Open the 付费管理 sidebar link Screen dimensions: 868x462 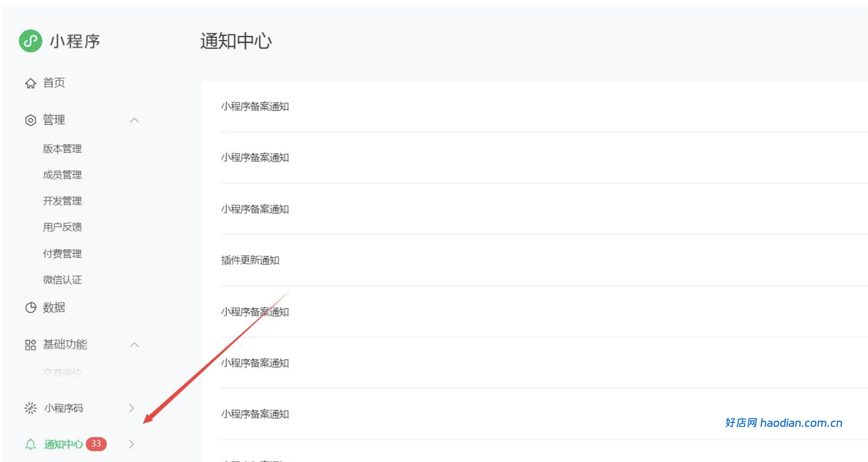coord(62,254)
